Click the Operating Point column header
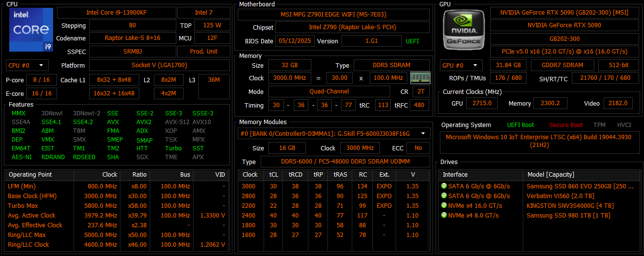Viewport: 644px width, 256px height. [39, 175]
